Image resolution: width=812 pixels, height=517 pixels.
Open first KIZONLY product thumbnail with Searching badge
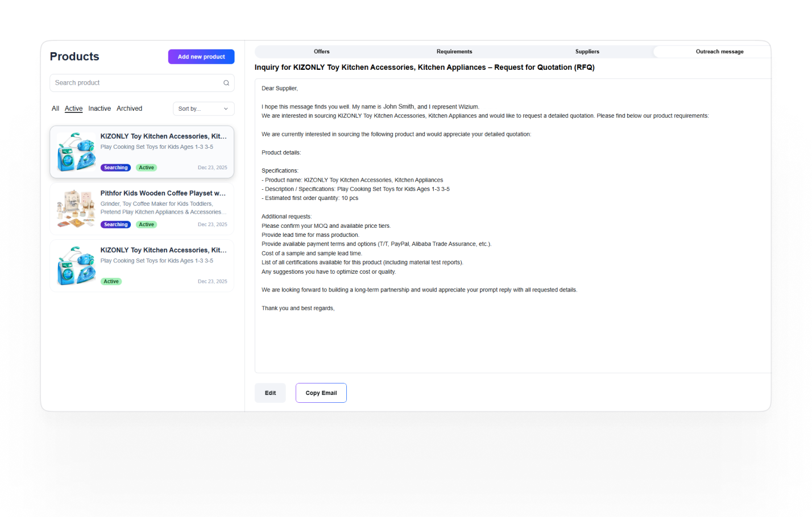[x=76, y=152]
